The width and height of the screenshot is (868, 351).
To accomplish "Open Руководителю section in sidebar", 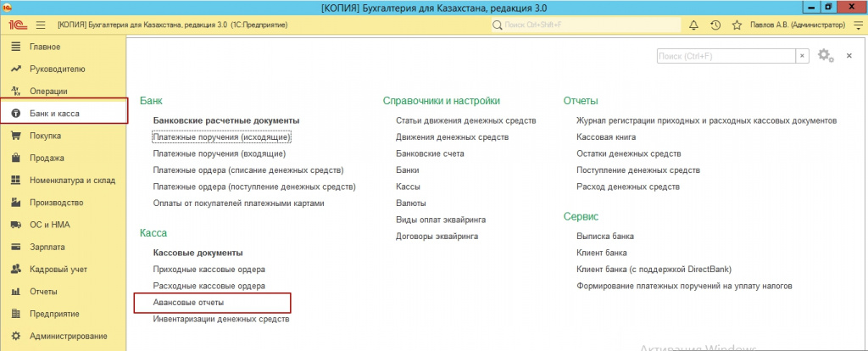I will click(57, 70).
